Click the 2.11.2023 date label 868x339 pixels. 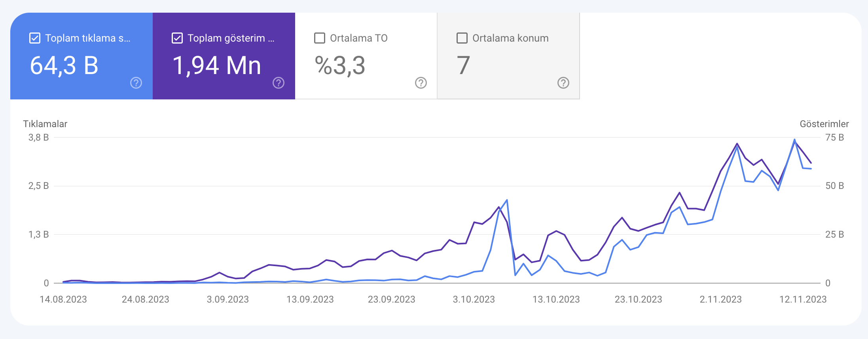pyautogui.click(x=721, y=299)
